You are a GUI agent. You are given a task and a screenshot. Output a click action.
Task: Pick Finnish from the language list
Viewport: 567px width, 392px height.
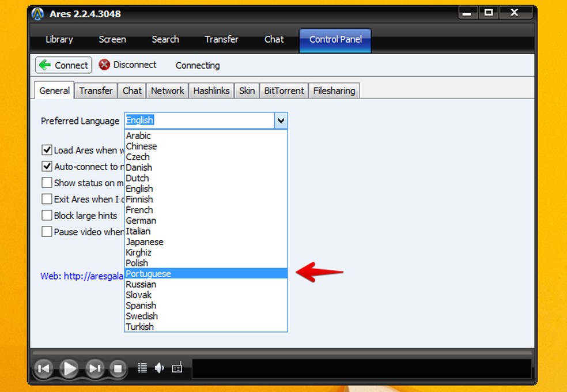(206, 199)
